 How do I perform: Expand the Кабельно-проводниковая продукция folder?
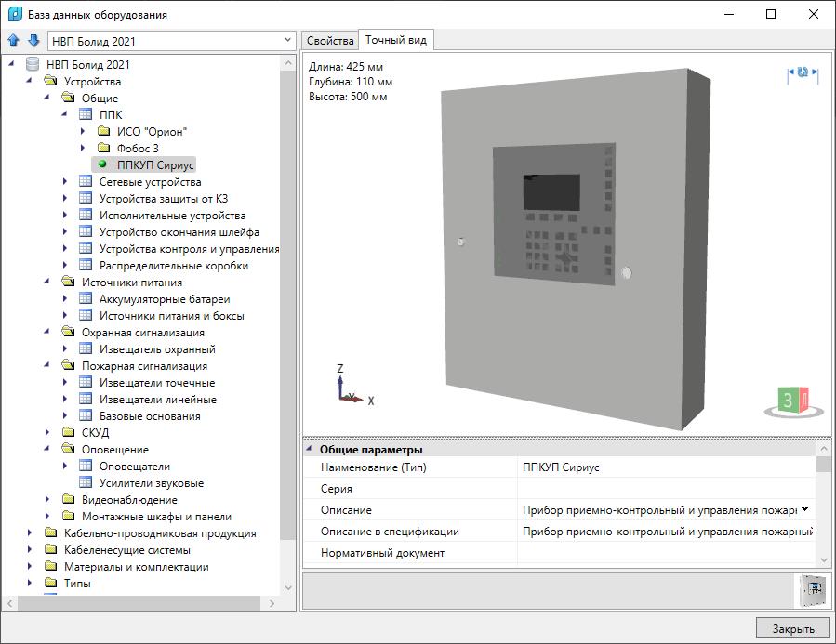click(30, 533)
